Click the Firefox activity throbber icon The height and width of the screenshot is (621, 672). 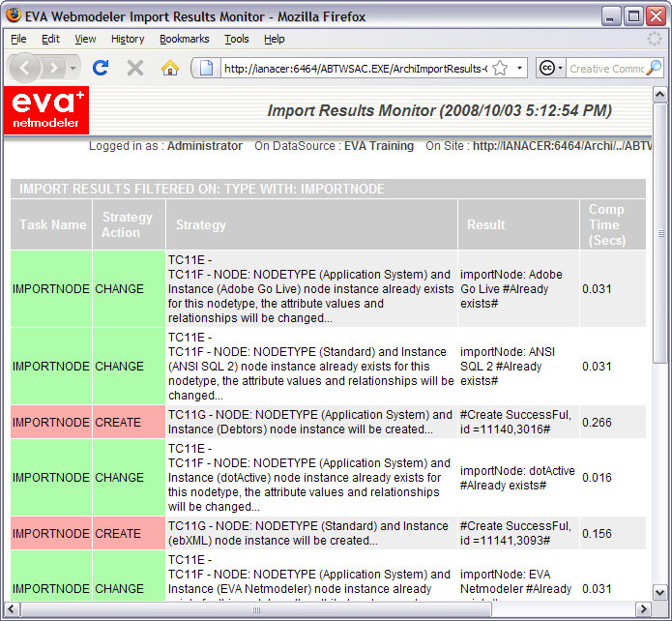pos(655,39)
